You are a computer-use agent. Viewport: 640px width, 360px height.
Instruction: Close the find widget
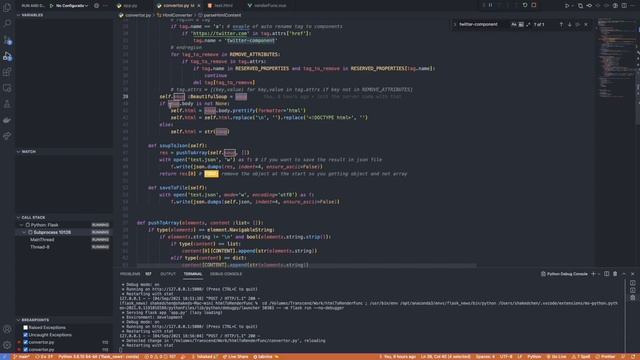tap(586, 24)
